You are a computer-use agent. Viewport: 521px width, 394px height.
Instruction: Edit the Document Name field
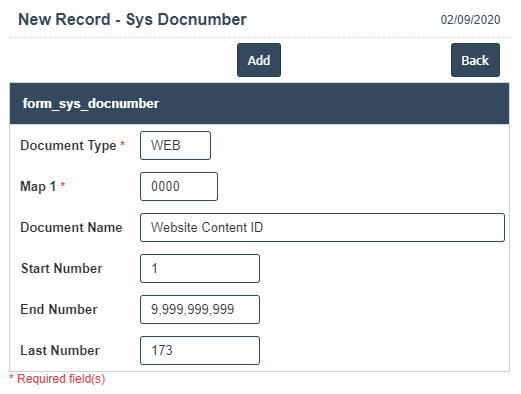coord(322,227)
